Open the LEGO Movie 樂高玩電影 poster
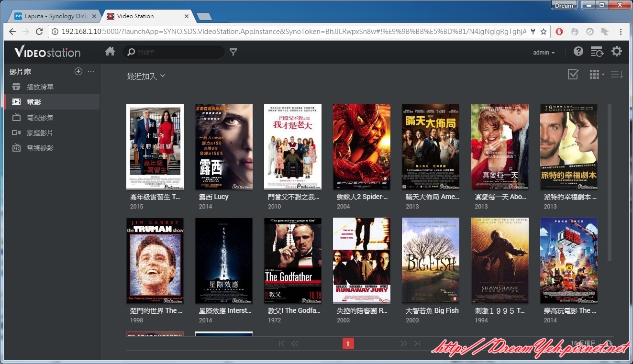 point(569,261)
